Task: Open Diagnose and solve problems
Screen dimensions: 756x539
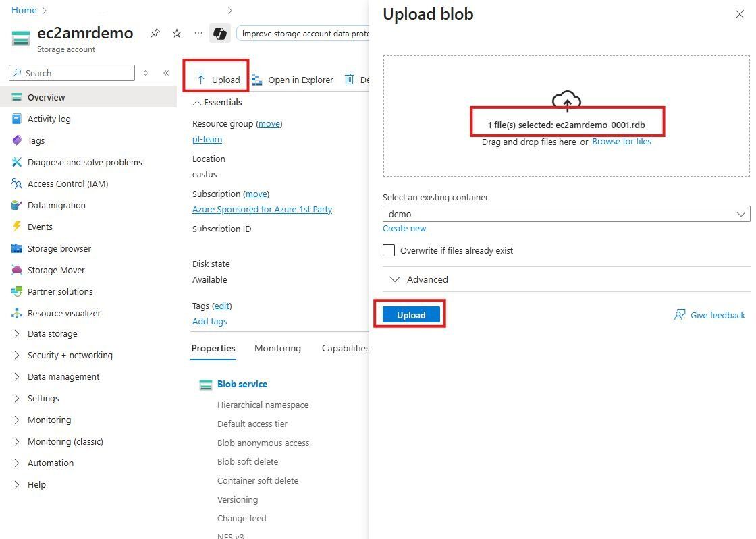Action: pyautogui.click(x=84, y=162)
